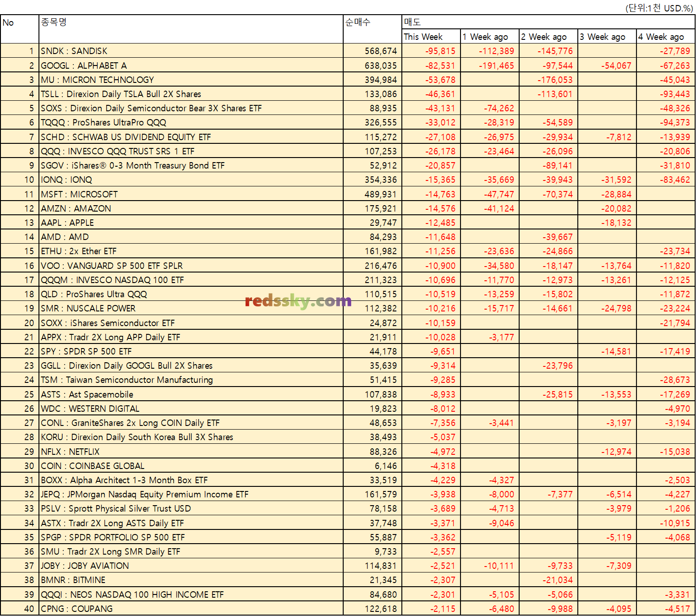Select 'KORU : Direxion Daily South Korea Bull 3X'
This screenshot has width=696, height=616.
(x=191, y=437)
